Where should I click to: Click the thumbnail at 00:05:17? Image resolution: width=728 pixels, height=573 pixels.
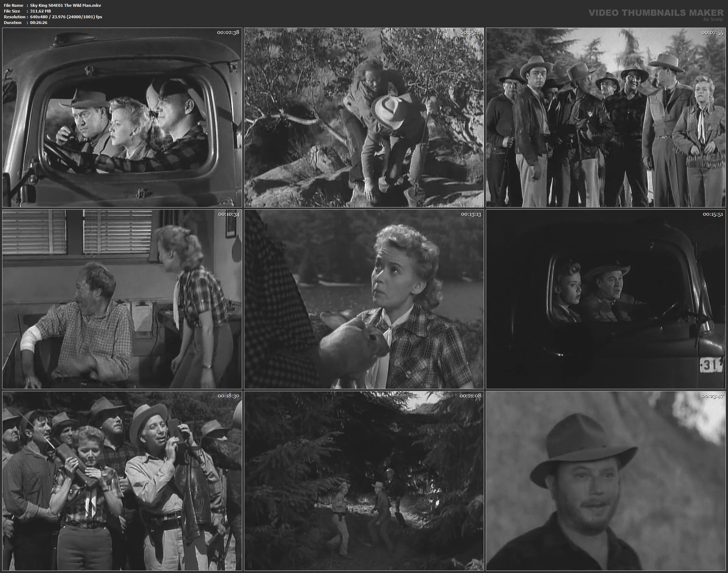[x=364, y=118]
